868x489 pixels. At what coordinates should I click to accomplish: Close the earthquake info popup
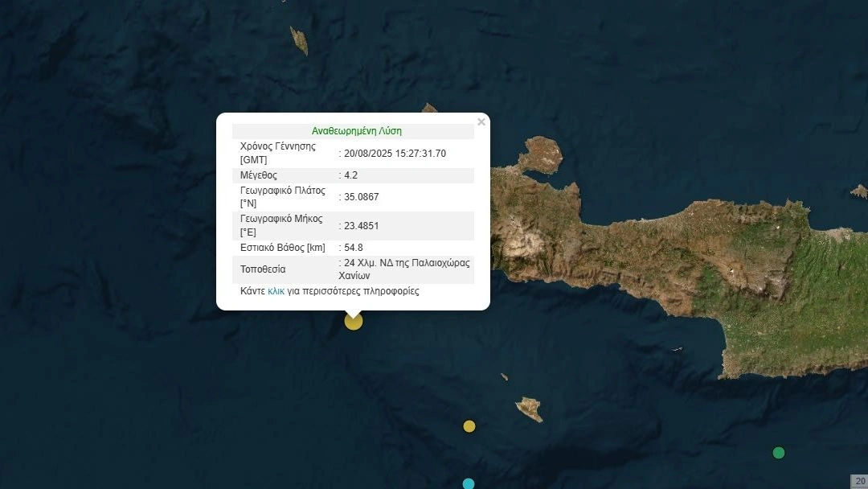click(x=481, y=122)
